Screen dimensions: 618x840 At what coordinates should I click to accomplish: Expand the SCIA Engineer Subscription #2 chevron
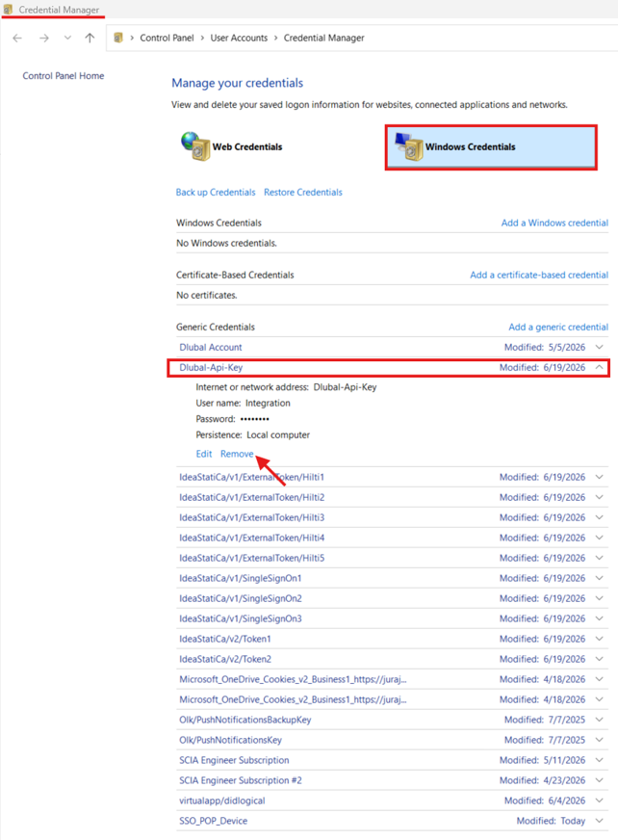pyautogui.click(x=600, y=780)
